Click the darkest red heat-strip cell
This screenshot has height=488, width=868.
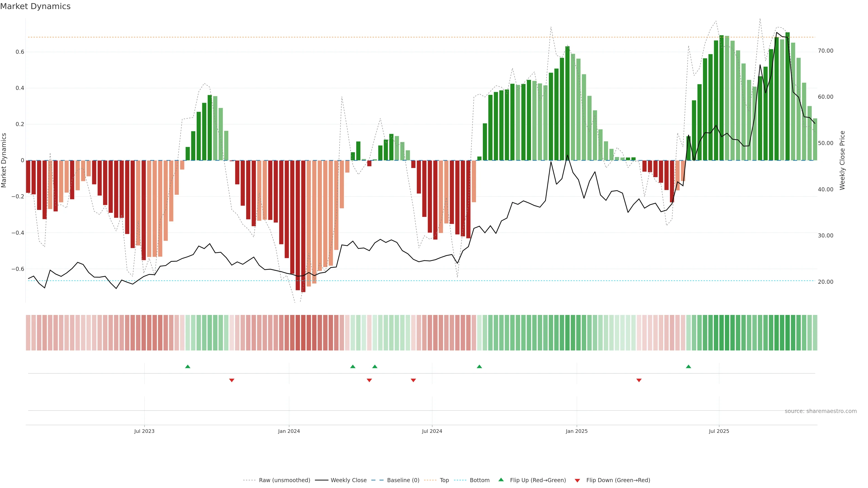303,332
